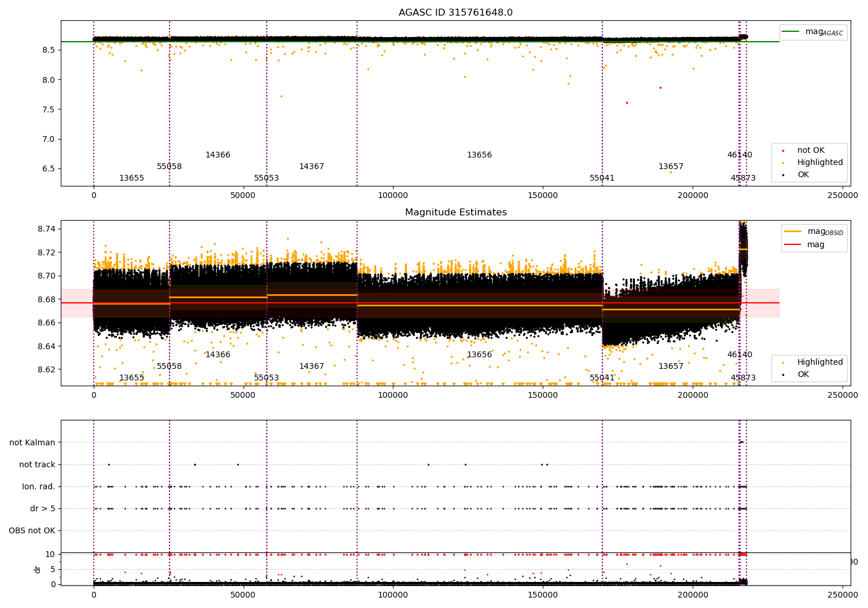868x608 pixels.
Task: Click x-axis tick 100000 under bottom plot
Action: pyautogui.click(x=393, y=595)
